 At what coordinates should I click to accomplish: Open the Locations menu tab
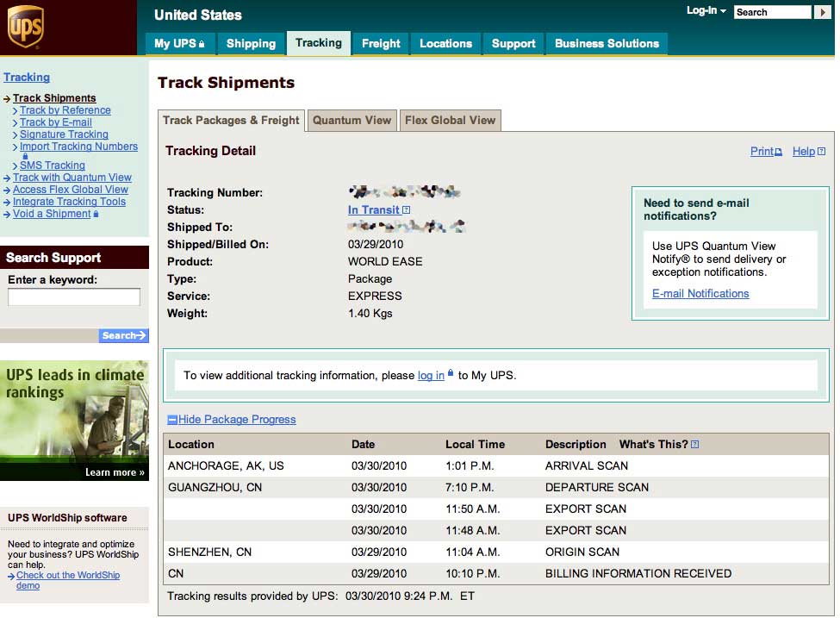(x=445, y=43)
